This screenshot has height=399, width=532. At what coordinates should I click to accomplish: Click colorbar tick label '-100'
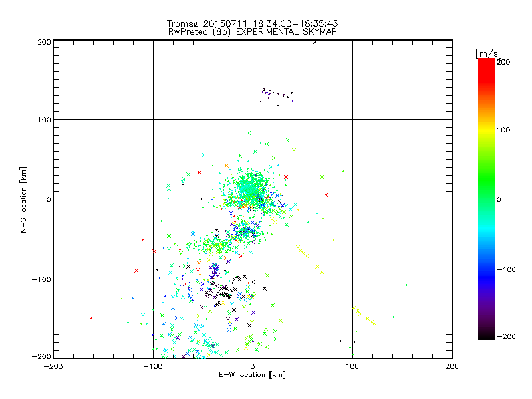506,269
